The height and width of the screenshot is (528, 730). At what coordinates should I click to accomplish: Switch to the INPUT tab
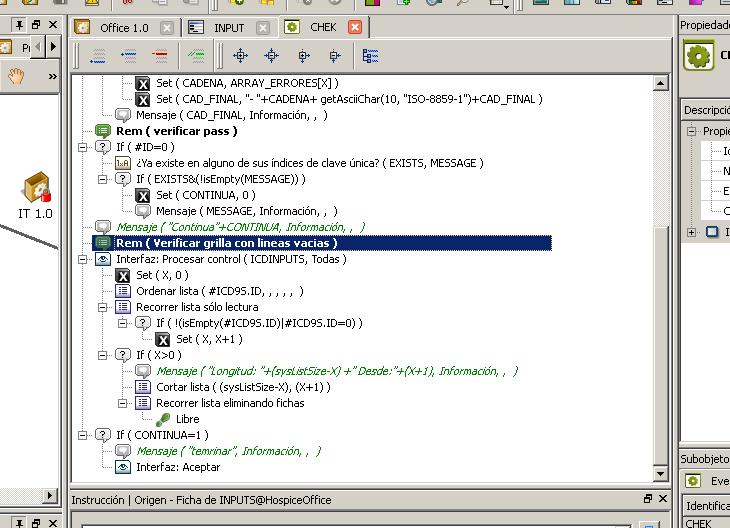point(229,28)
